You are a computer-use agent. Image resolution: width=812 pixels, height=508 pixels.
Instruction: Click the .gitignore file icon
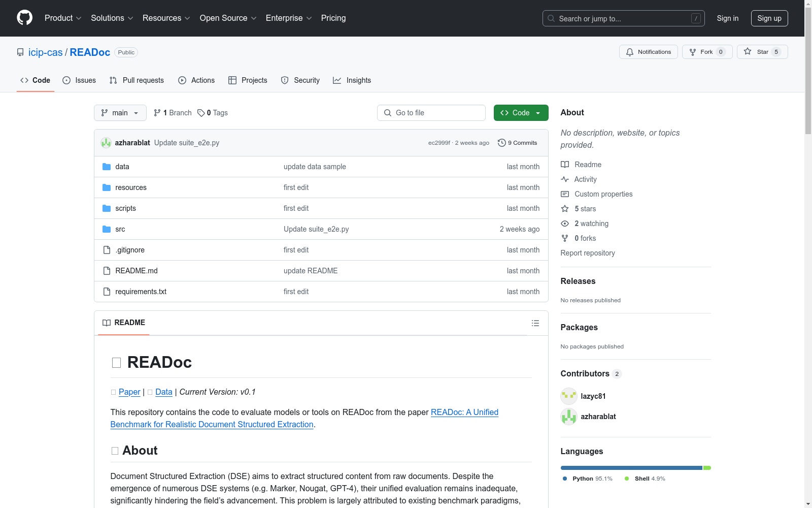(x=107, y=250)
